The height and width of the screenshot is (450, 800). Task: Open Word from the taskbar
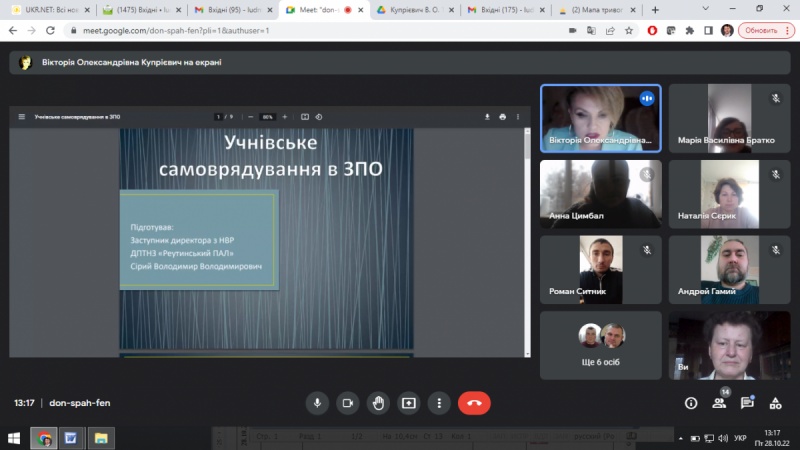[70, 438]
